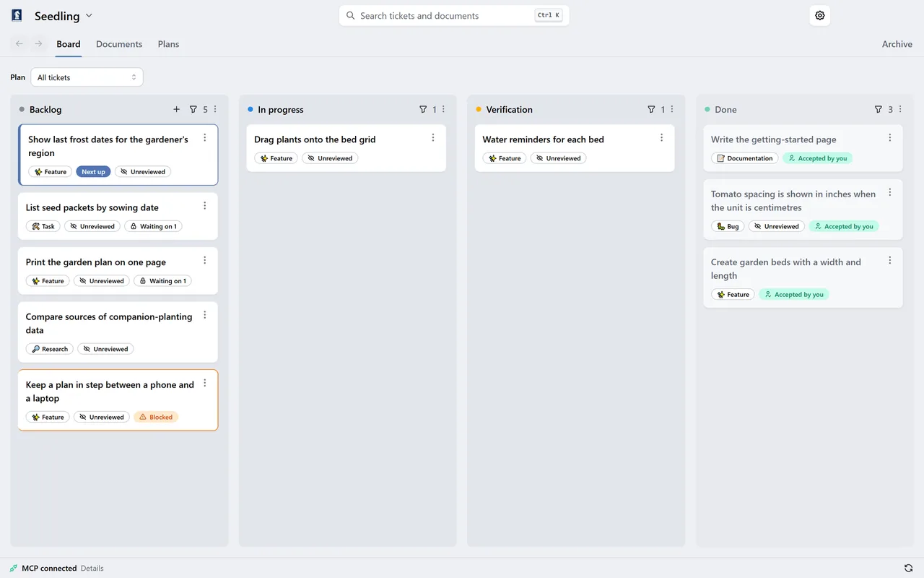Go forward with the right arrow

click(x=39, y=44)
